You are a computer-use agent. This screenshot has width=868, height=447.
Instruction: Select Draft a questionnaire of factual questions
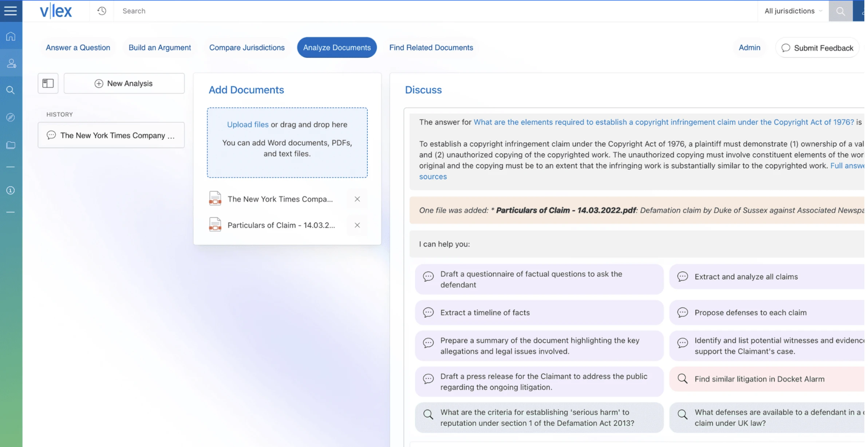pos(539,279)
